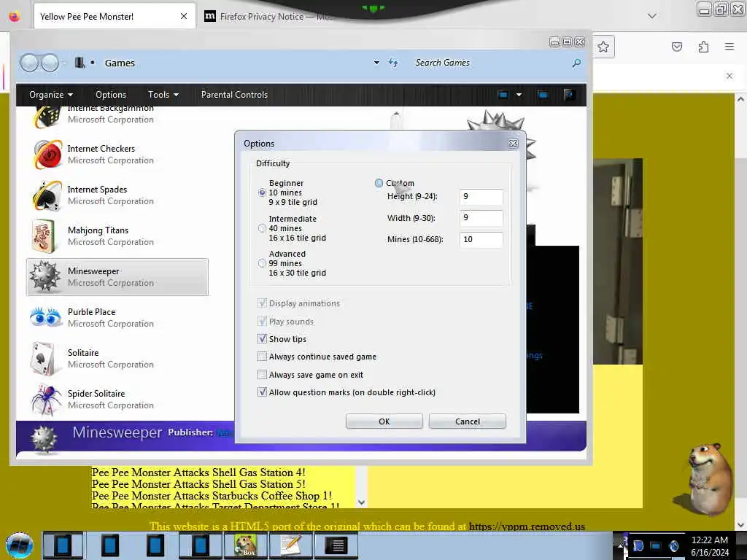Click Purble Place eyes icon
Screen dimensions: 747x560
tap(46, 317)
